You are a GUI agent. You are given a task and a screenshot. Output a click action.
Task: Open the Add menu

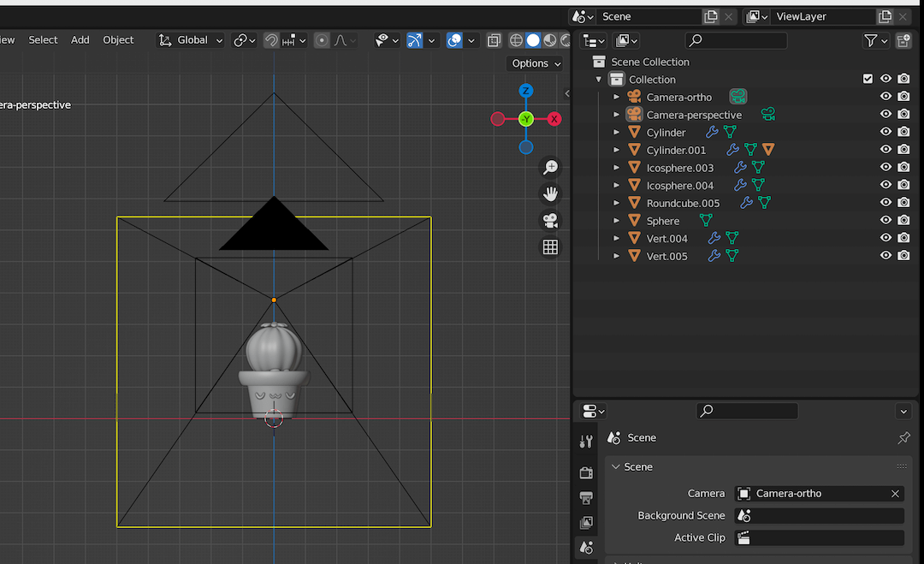click(x=80, y=39)
